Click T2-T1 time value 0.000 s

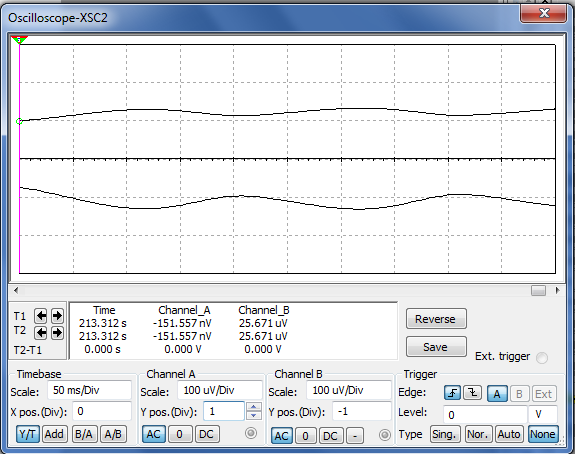[102, 349]
